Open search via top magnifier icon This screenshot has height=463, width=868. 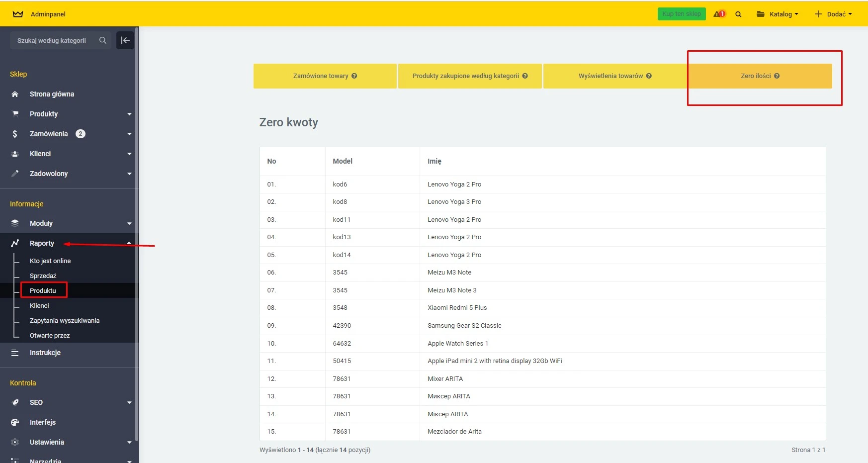coord(738,14)
